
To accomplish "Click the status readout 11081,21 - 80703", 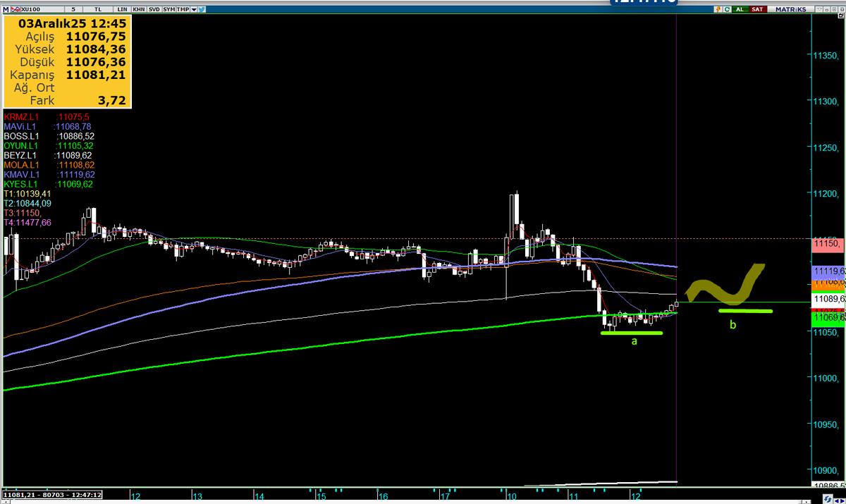I will (53, 494).
